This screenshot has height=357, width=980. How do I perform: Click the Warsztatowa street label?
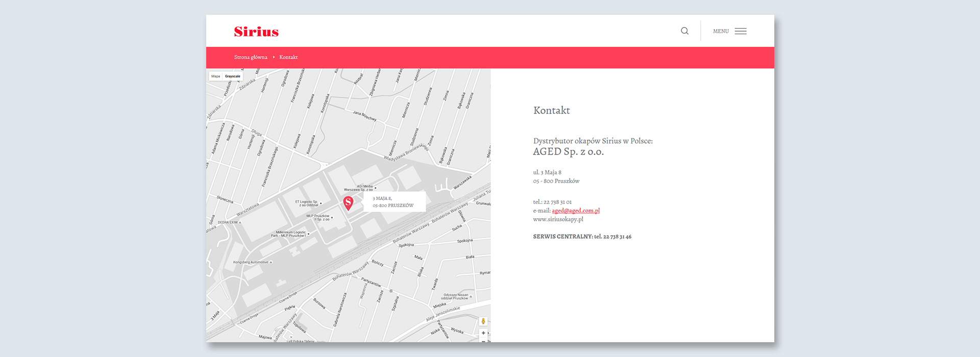(x=248, y=210)
